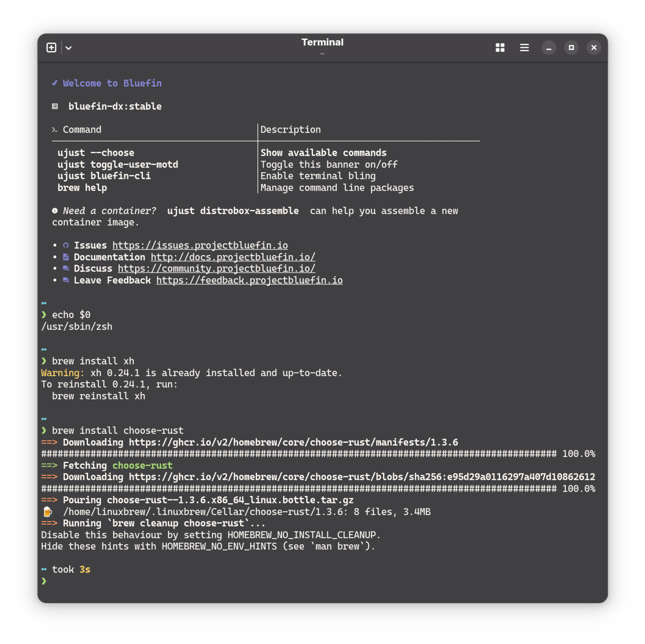Click the 'brew install choose-rust' command line
Screen dimensions: 645x644
click(x=118, y=430)
